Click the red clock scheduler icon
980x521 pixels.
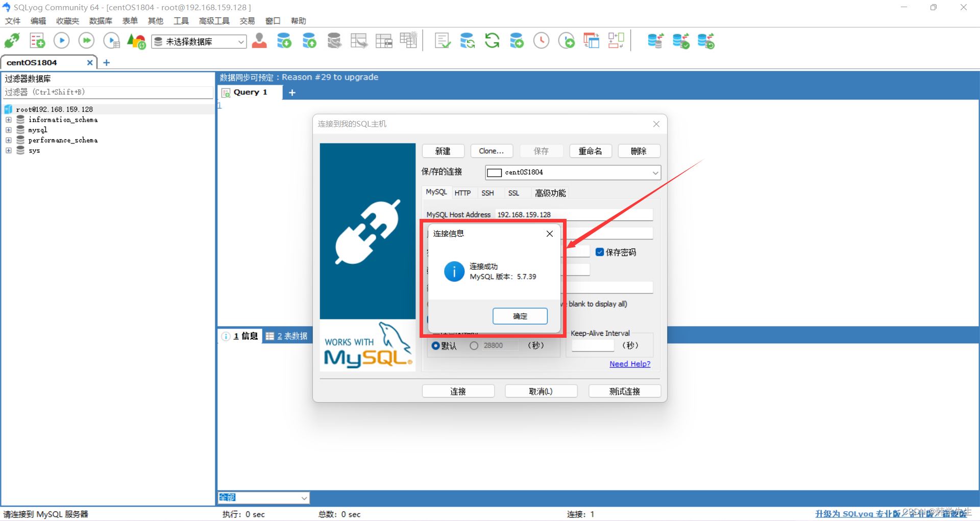tap(541, 40)
